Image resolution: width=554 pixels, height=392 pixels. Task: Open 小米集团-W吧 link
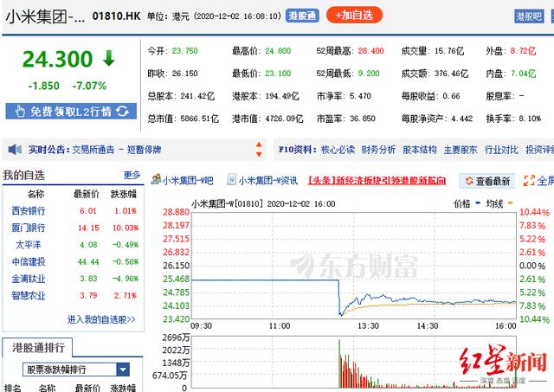(x=188, y=181)
